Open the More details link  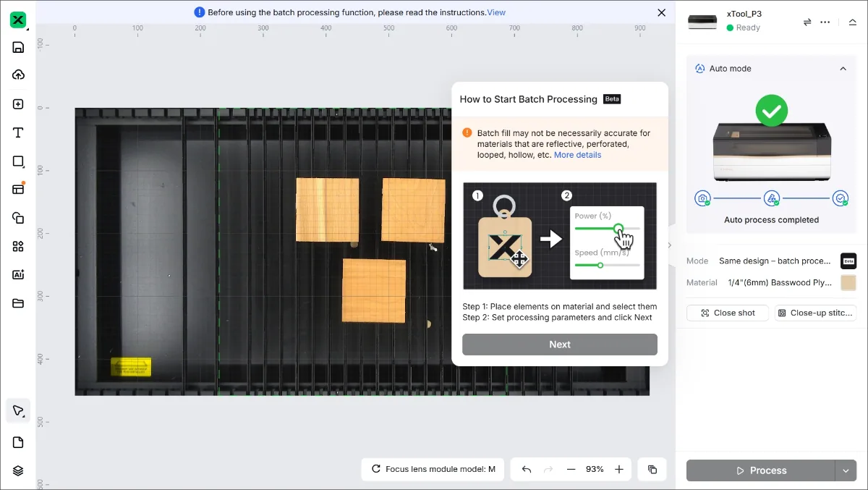[x=577, y=155]
